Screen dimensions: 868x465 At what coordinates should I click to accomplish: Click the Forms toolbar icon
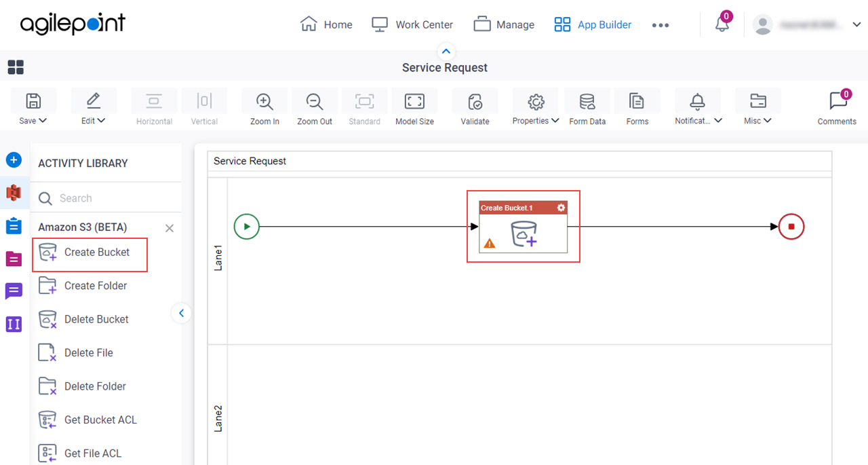[637, 105]
